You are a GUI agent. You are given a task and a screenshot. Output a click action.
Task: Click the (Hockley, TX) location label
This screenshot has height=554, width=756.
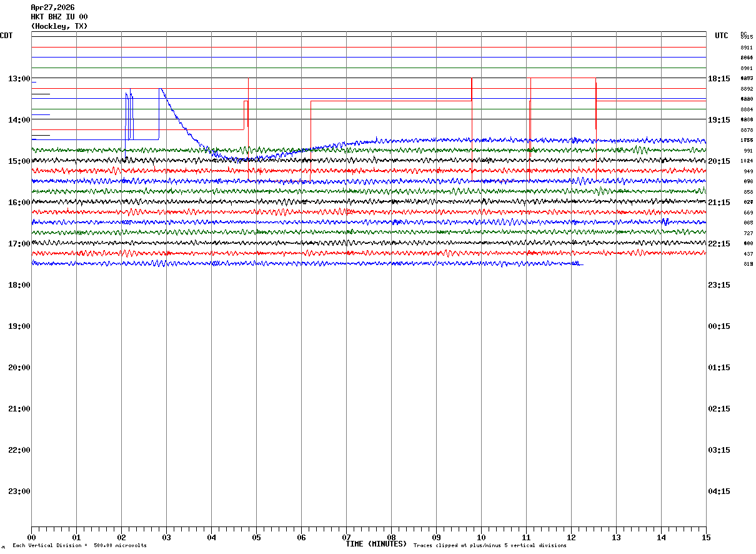click(59, 26)
